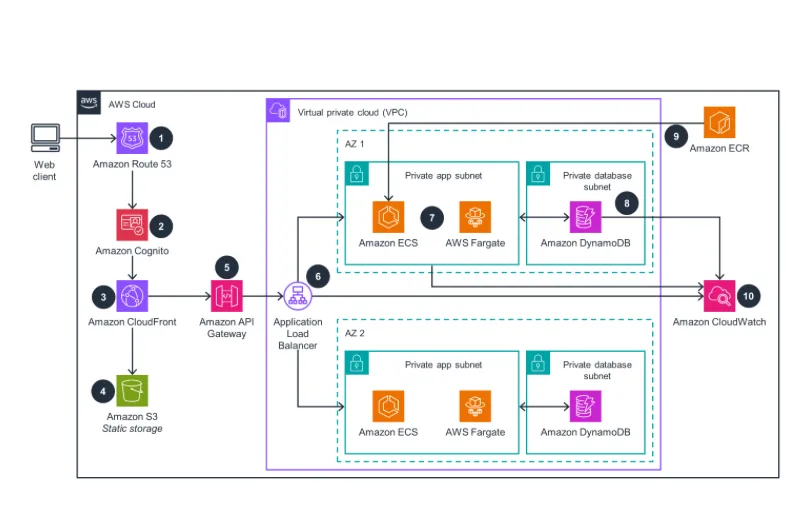Click the "Amazon CloudFront" label
This screenshot has width=802, height=514.
point(132,322)
